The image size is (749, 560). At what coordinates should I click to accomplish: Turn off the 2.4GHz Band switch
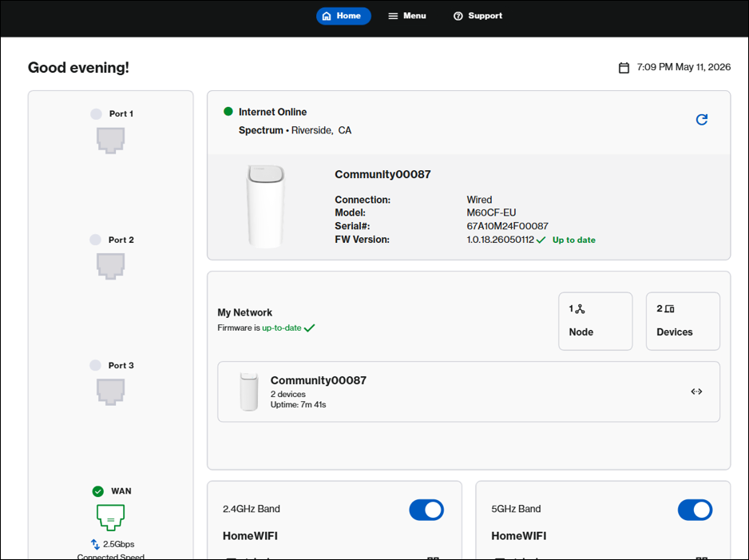[x=426, y=510]
